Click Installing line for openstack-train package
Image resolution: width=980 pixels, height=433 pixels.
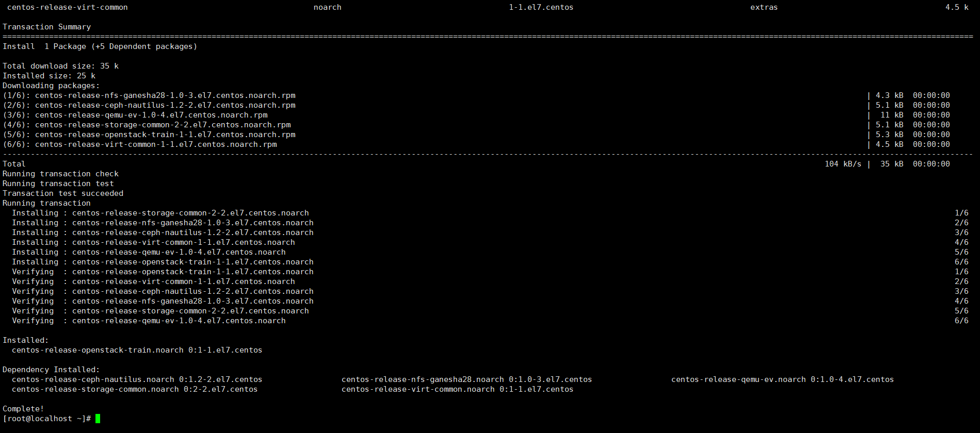coord(163,262)
